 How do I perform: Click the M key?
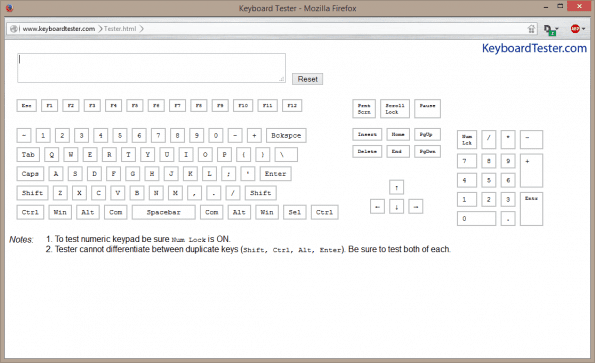(x=175, y=193)
